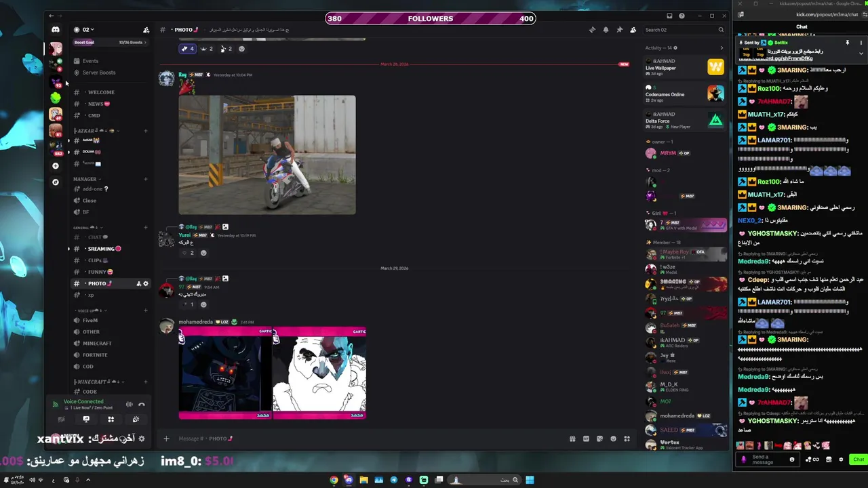Open the invite members icon beside server name

coord(146,30)
